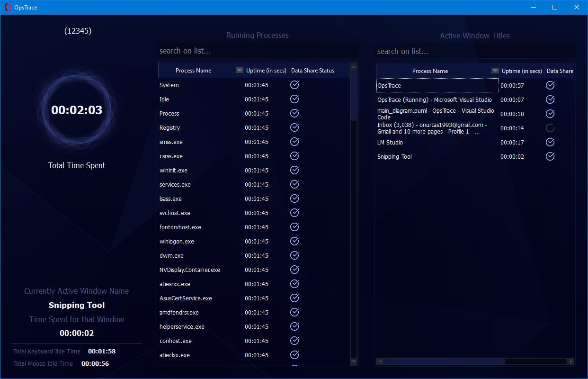Open Process Name filter dropdown in Running Processes

click(239, 70)
